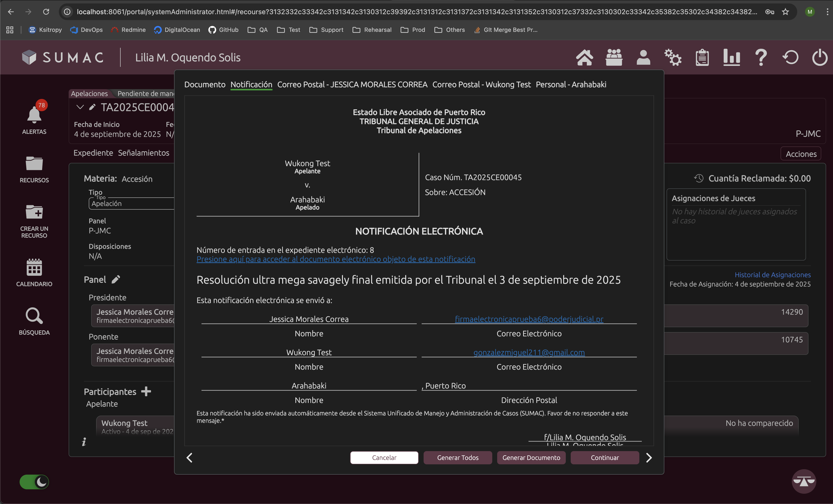This screenshot has width=833, height=504.
Task: Add participant with the plus icon
Action: click(x=146, y=392)
